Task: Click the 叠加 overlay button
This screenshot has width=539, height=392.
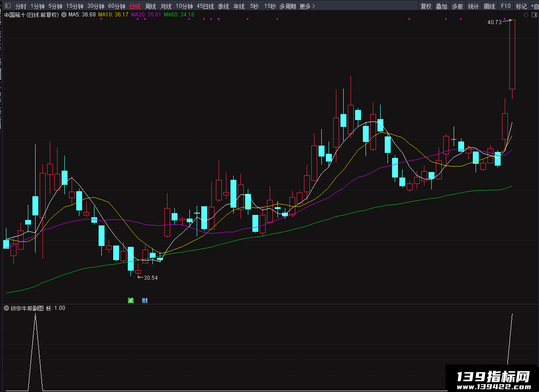Action: 441,6
